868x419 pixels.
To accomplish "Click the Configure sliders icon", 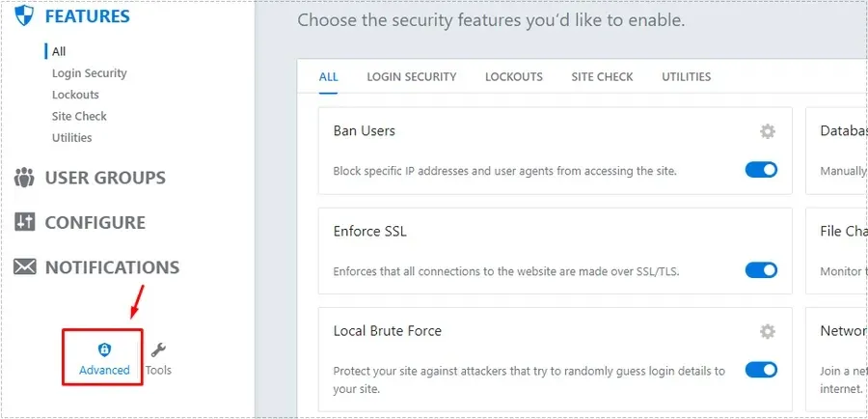I will coord(24,222).
